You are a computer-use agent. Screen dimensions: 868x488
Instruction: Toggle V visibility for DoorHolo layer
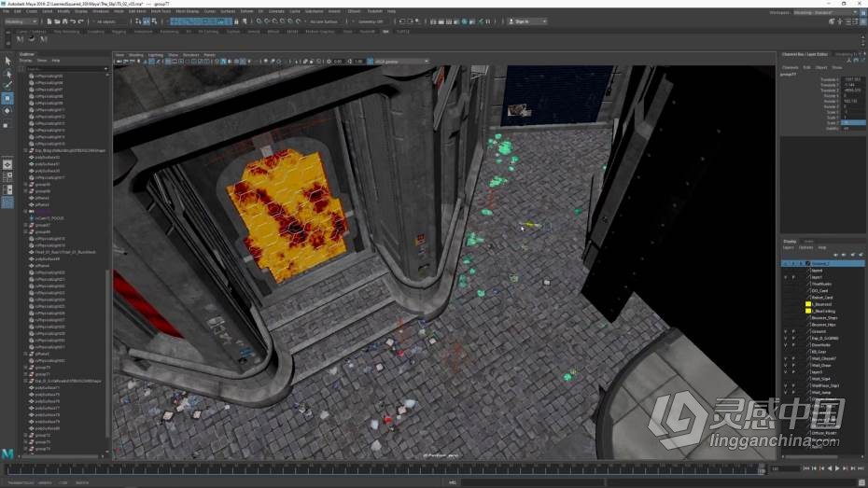(x=786, y=344)
